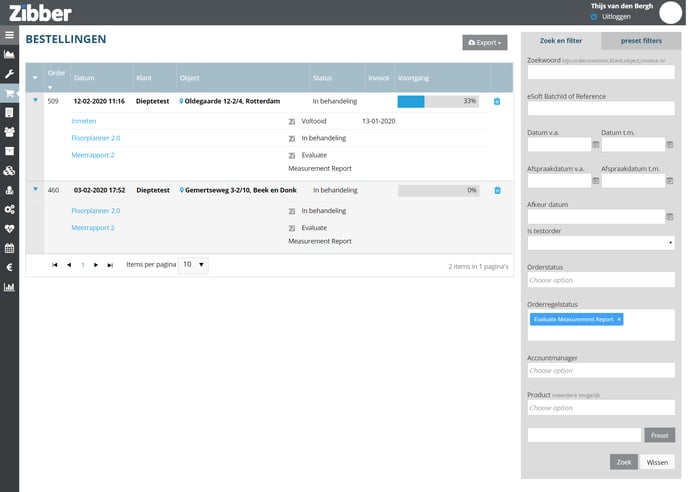
Task: Open the calendar icon in sidebar
Action: 9,248
